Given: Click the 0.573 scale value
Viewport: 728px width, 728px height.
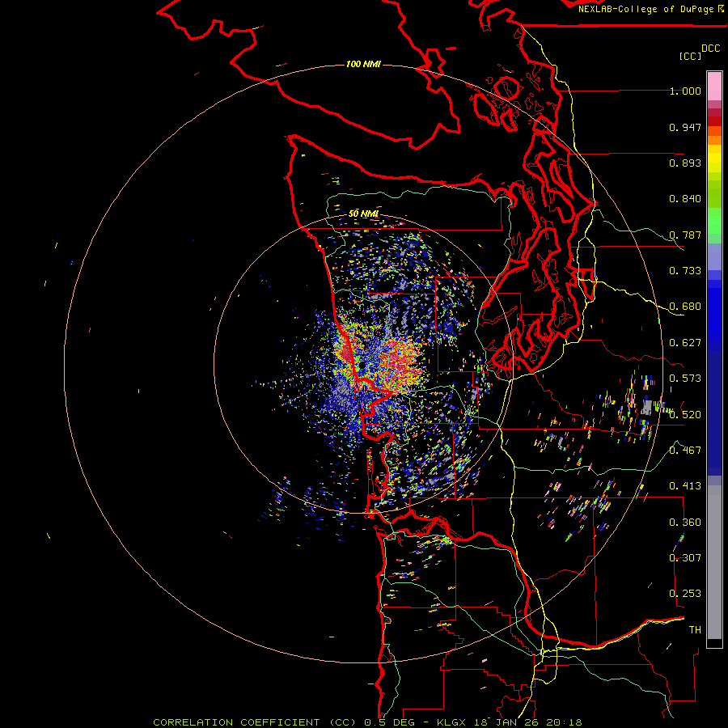Looking at the screenshot, I should [x=685, y=379].
